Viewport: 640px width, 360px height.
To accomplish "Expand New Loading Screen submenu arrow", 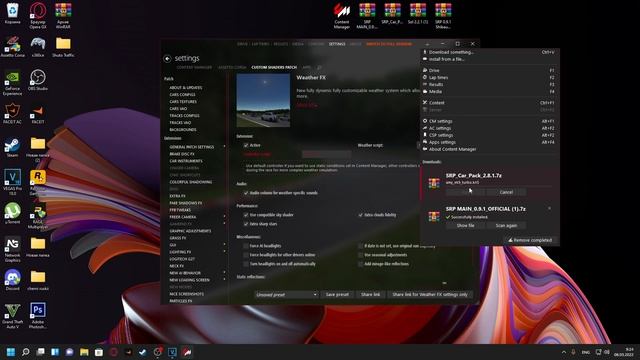I will 224,280.
